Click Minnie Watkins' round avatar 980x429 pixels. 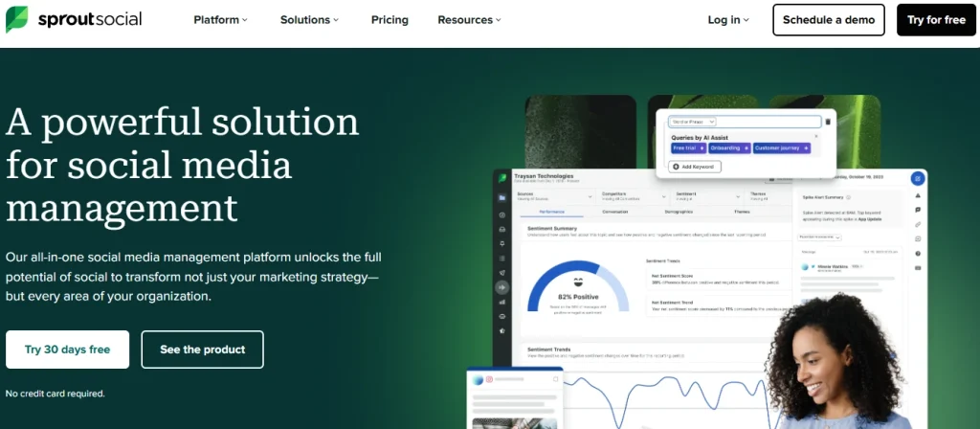pos(805,267)
